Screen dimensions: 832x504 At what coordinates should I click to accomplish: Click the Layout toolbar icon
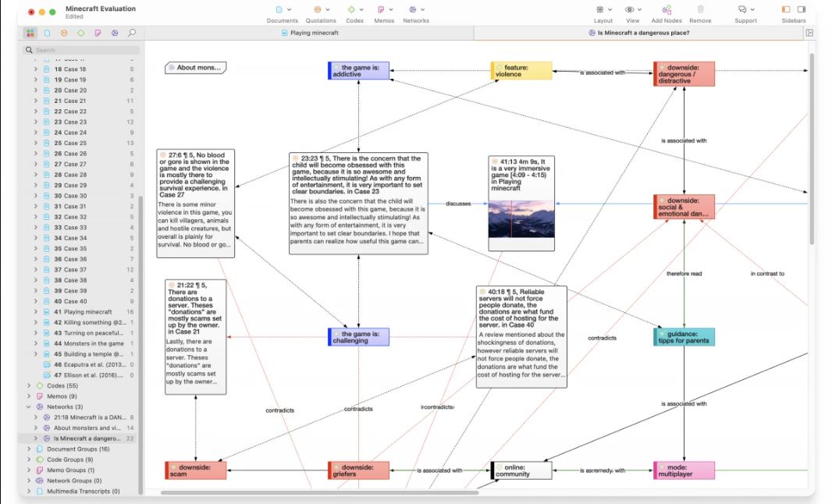click(599, 9)
